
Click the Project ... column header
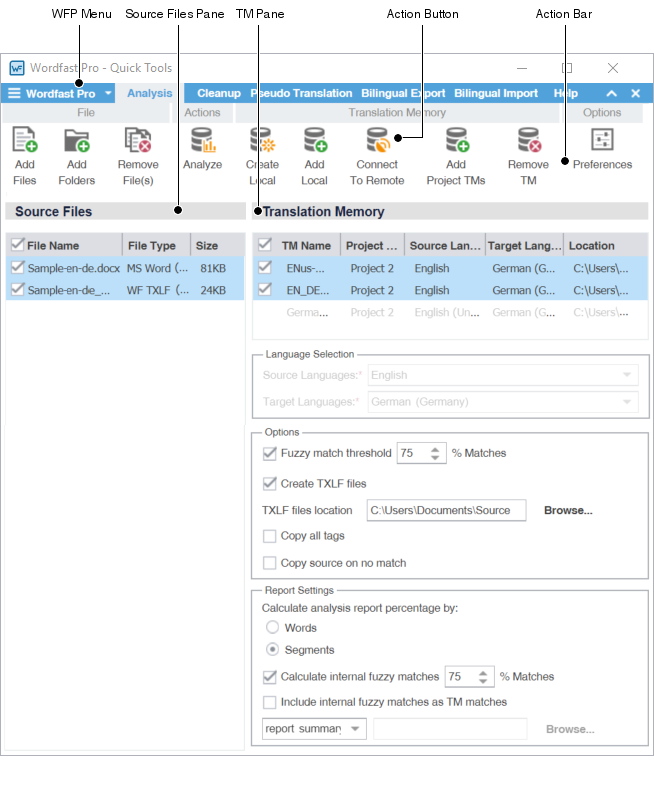coord(372,245)
